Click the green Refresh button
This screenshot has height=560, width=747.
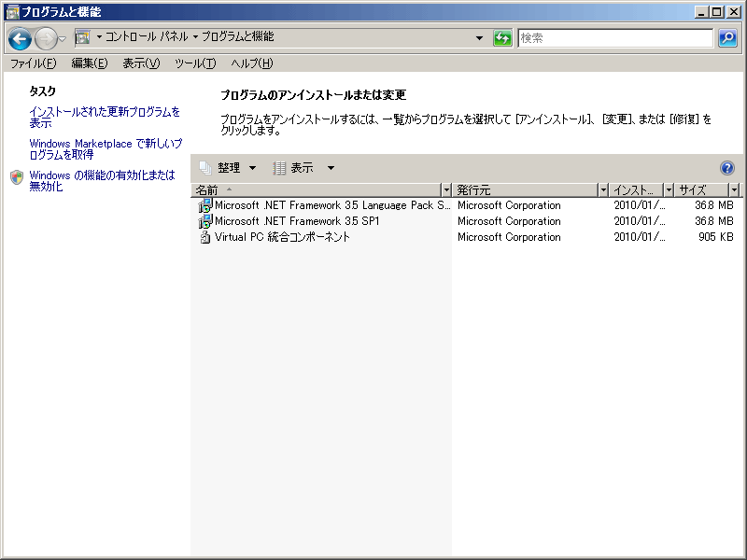502,38
